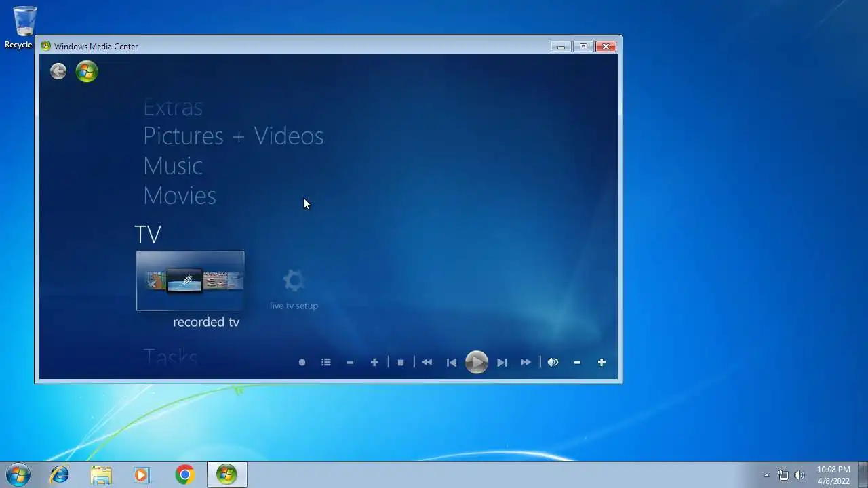Minimize the Windows Media Center window
The height and width of the screenshot is (488, 868).
click(561, 46)
